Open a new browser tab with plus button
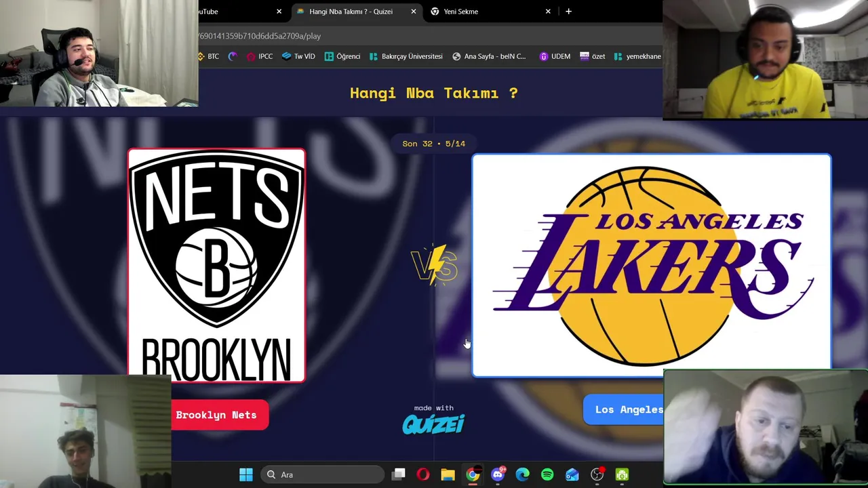The width and height of the screenshot is (868, 488). click(x=568, y=12)
